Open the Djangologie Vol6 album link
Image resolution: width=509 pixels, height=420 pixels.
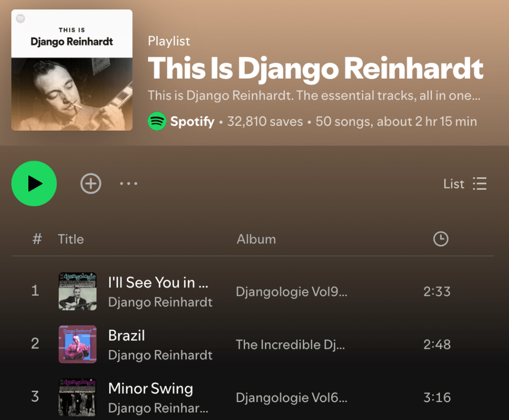(291, 397)
